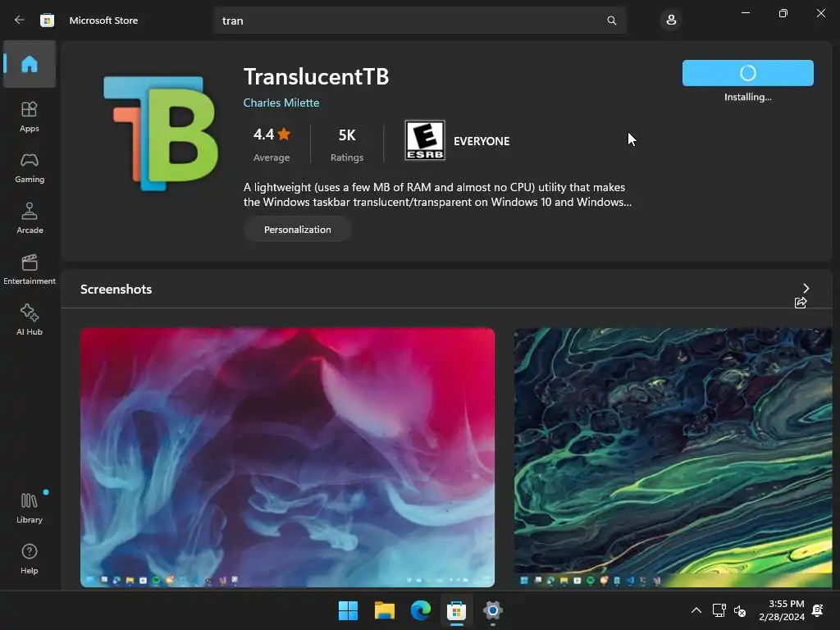
Task: Open Settings from the taskbar
Action: pyautogui.click(x=493, y=610)
